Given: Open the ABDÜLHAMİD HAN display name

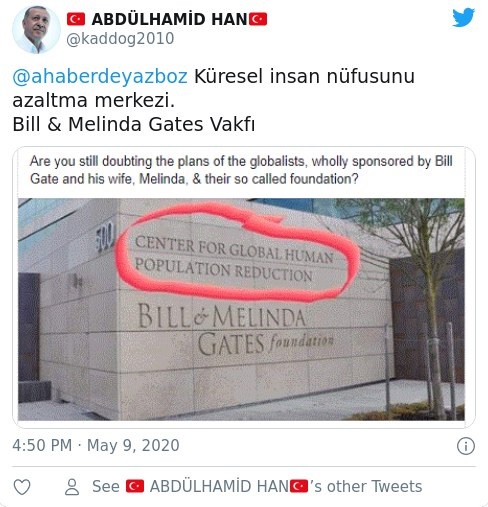Looking at the screenshot, I should (x=169, y=19).
